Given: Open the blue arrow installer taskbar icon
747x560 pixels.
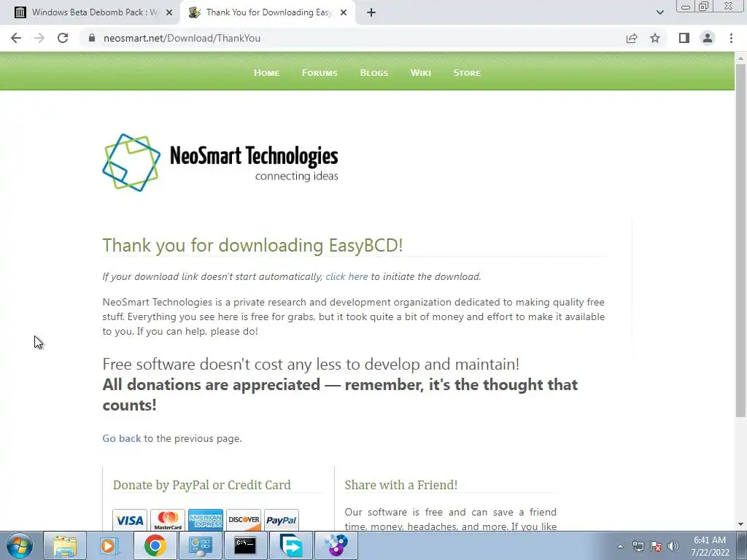Looking at the screenshot, I should point(290,545).
